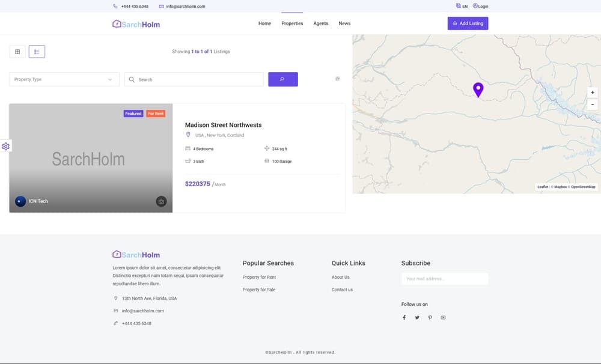
Task: Switch to grid view layout
Action: coord(17,52)
